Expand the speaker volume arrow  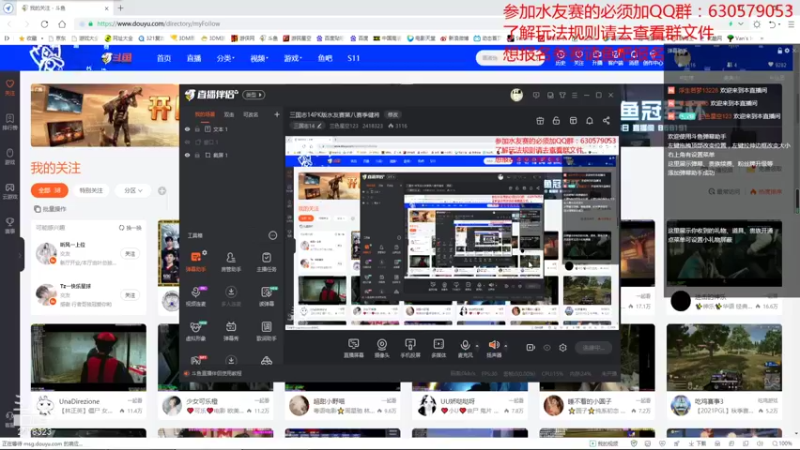[506, 346]
